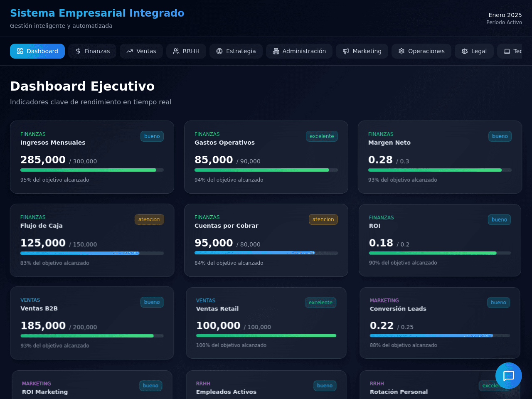Click the bueno badge on Empleados Activos
This screenshot has width=532, height=399.
[325, 386]
